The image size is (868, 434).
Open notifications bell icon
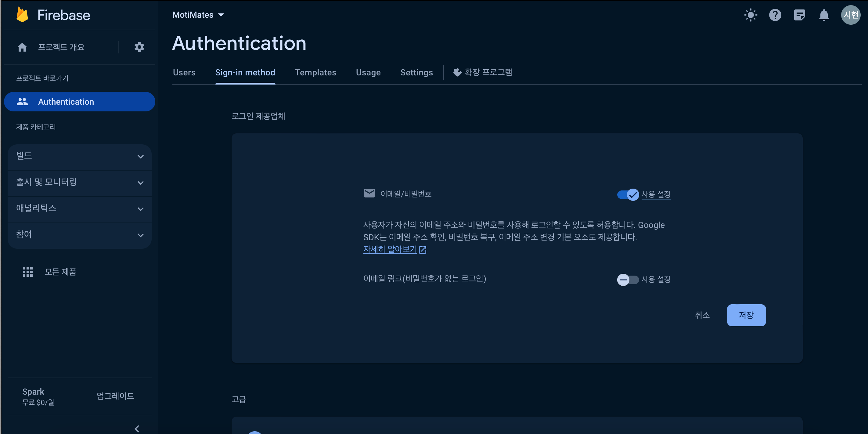(x=823, y=15)
